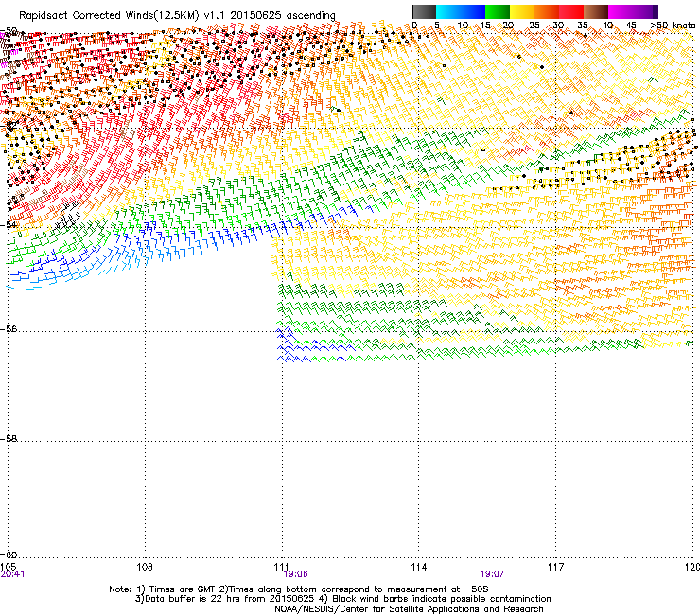Click the yellow 20-25 knots legend swatch
Screen dimensions: 700x615
[522, 11]
